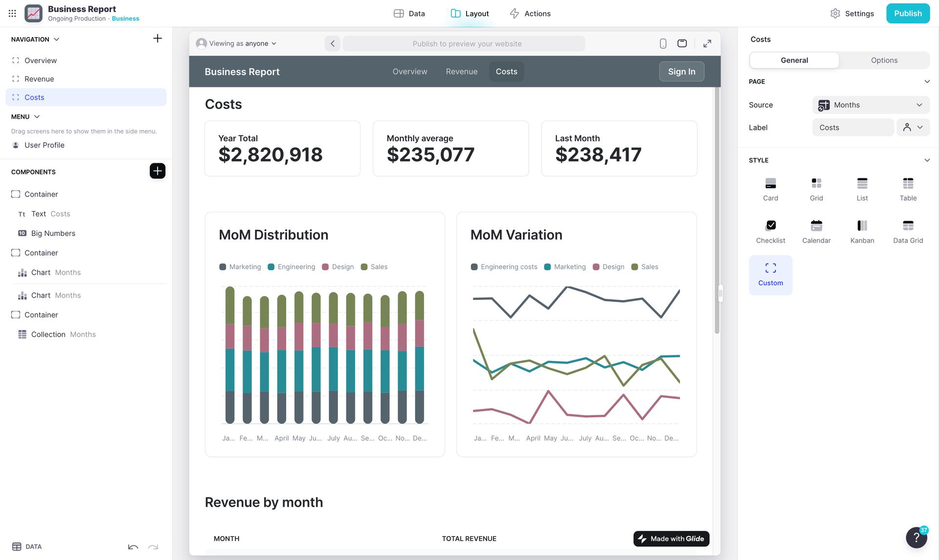Screen dimensions: 939x560
Task: Click the Sign In button
Action: tap(681, 71)
